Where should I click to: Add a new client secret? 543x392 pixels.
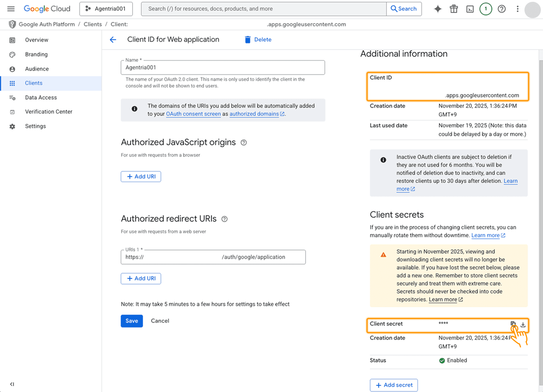pos(394,385)
